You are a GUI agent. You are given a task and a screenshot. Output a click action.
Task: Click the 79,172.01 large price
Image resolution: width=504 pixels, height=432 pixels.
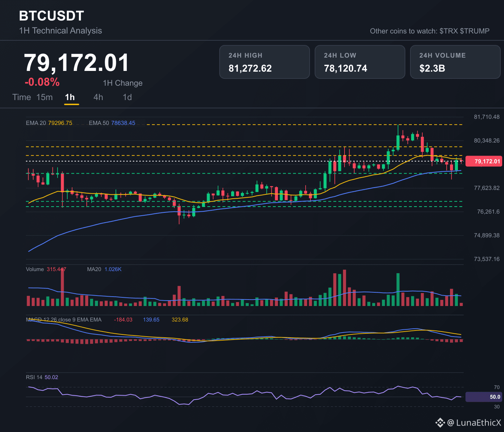[x=77, y=63]
